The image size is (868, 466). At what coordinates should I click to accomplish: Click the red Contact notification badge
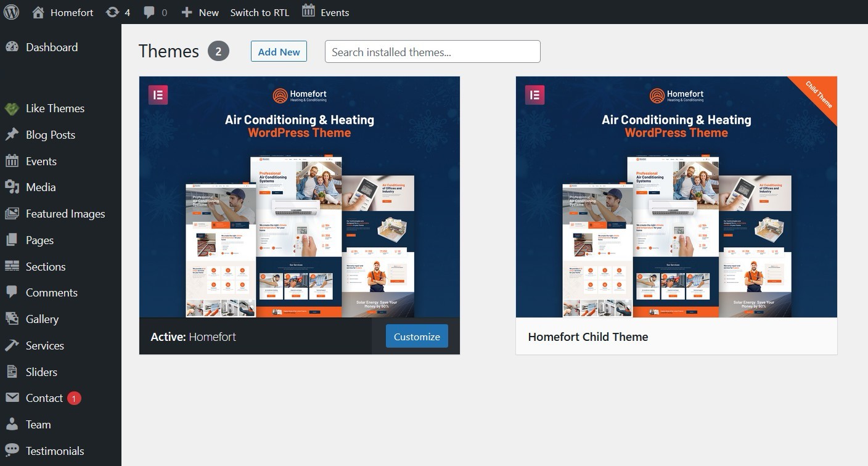pos(74,398)
